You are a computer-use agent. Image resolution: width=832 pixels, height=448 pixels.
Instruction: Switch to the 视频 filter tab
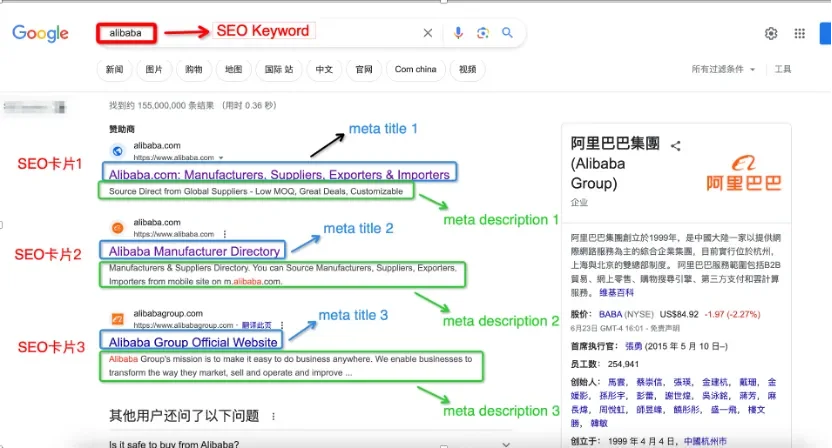[x=467, y=69]
